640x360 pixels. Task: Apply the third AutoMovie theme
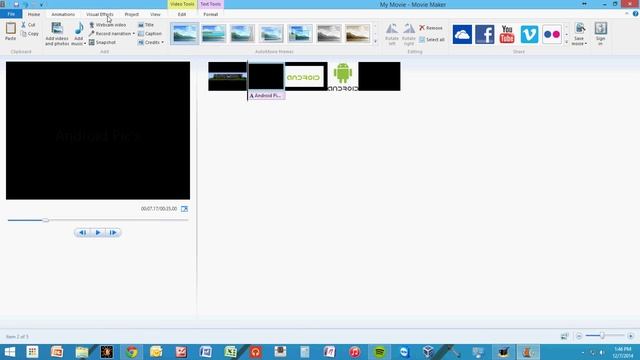(x=242, y=33)
